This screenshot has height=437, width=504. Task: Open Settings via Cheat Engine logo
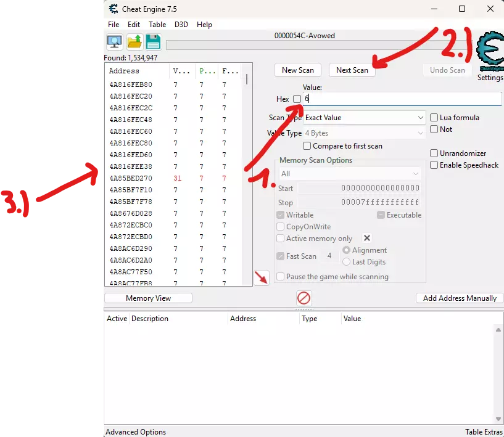(490, 51)
